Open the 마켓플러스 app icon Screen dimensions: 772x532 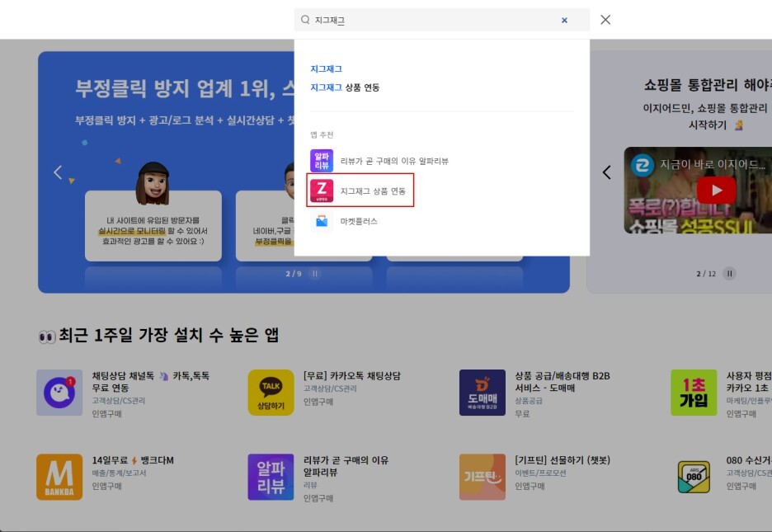pos(322,221)
